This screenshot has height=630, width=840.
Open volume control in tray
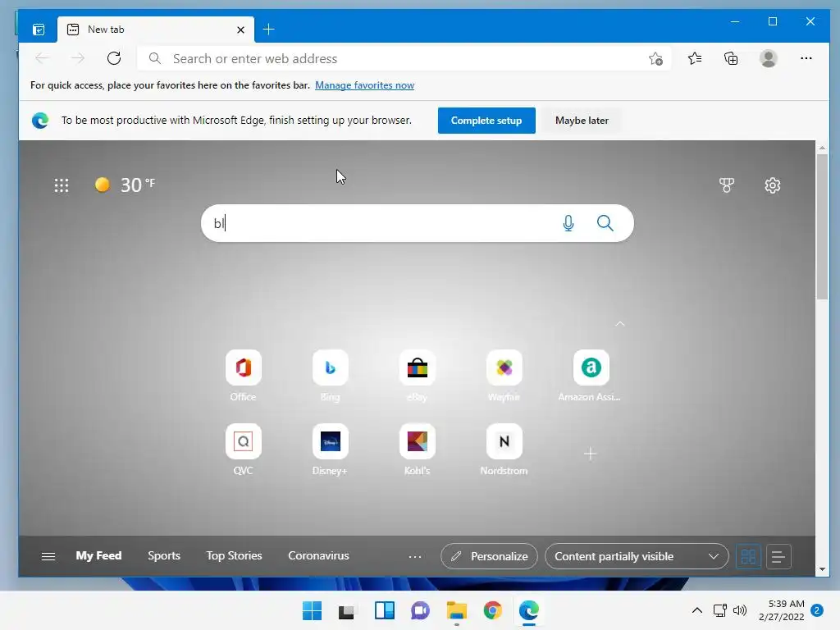point(740,610)
